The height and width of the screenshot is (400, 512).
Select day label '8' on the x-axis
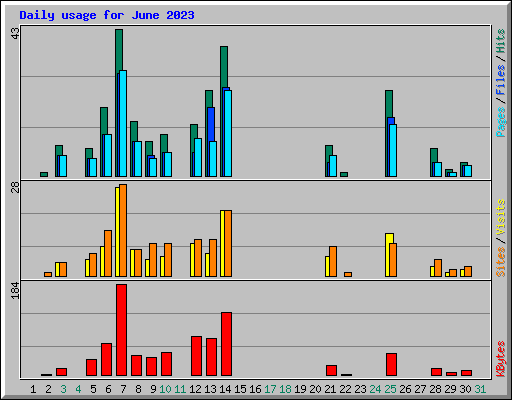coord(138,389)
